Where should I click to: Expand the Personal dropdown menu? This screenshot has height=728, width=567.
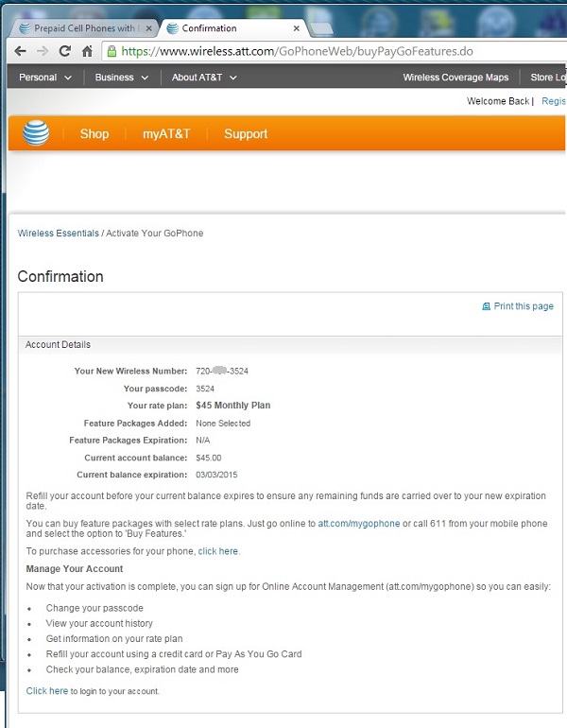click(45, 78)
